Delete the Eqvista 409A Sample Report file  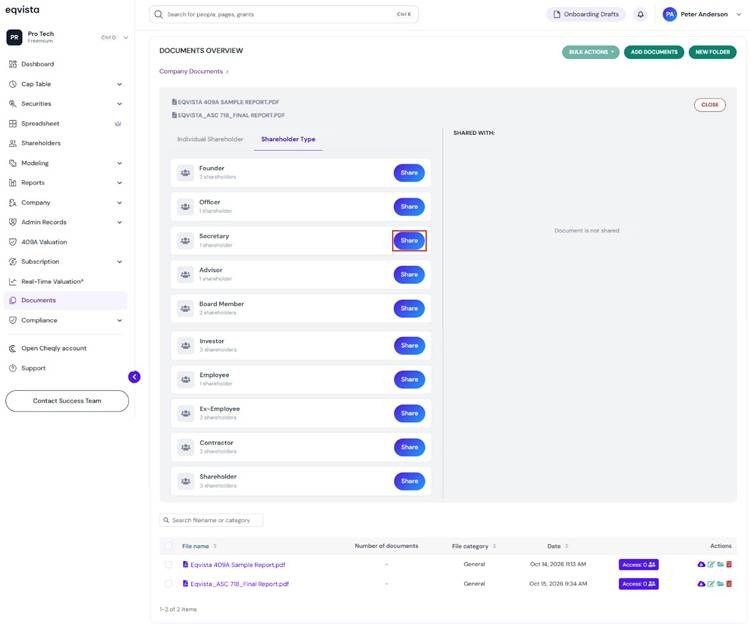point(729,565)
